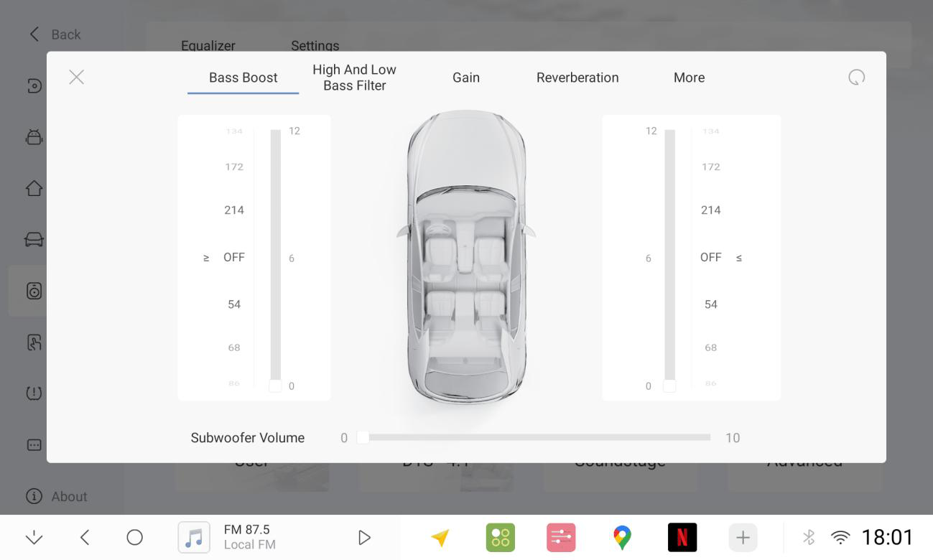Add an app with the plus button
Screen dimensions: 933x560
[x=743, y=537]
